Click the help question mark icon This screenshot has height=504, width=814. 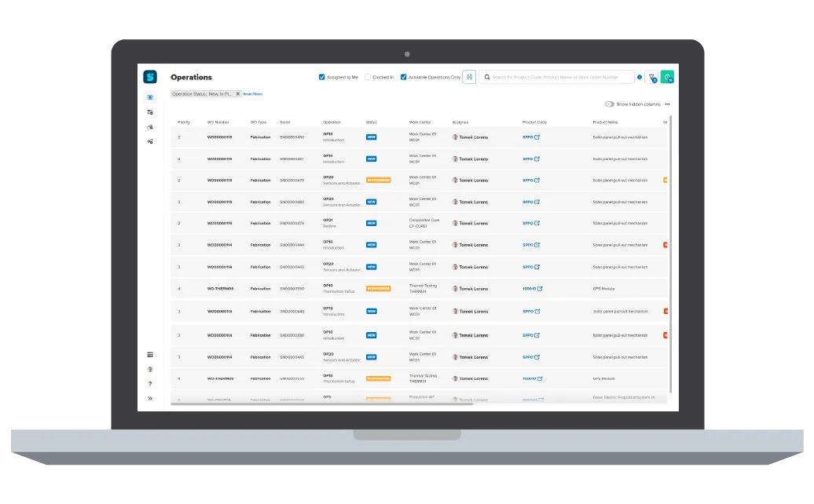tap(150, 384)
